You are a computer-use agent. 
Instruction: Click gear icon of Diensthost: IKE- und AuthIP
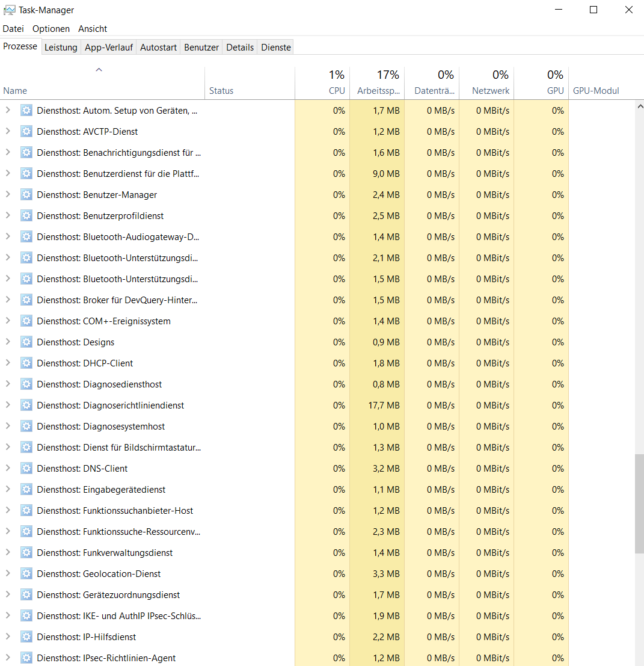pyautogui.click(x=26, y=616)
